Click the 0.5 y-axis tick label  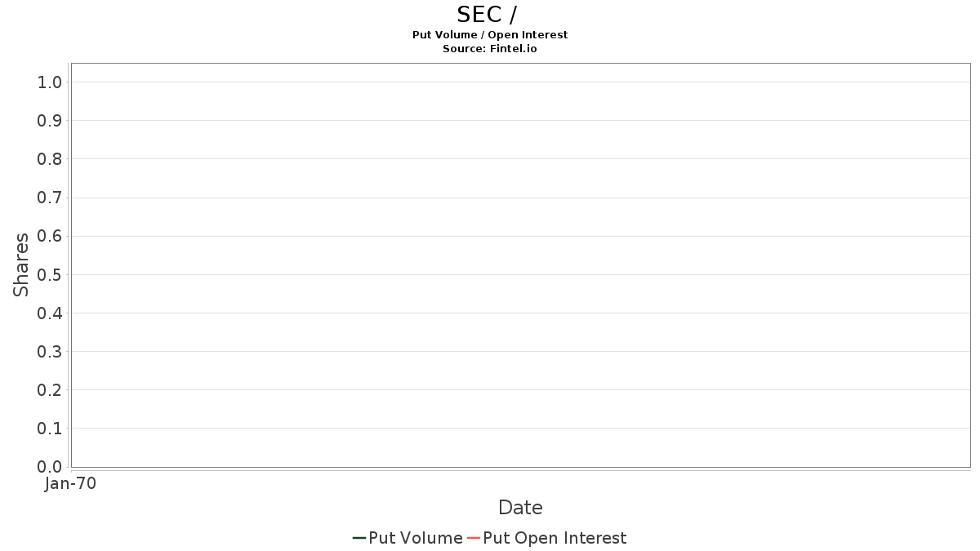click(x=50, y=274)
